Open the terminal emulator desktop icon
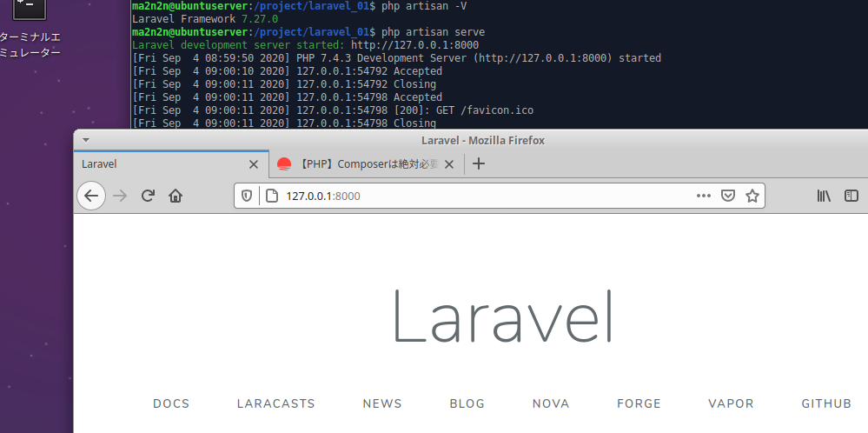 (x=30, y=8)
